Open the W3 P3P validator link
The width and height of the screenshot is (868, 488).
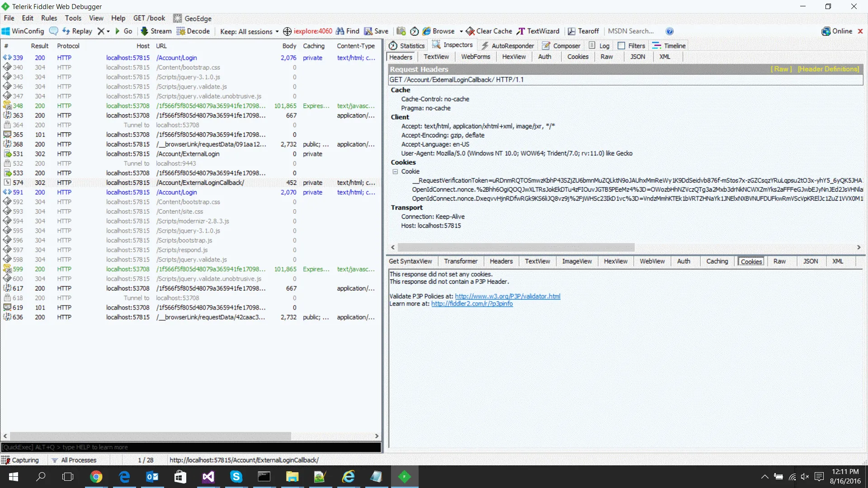507,296
